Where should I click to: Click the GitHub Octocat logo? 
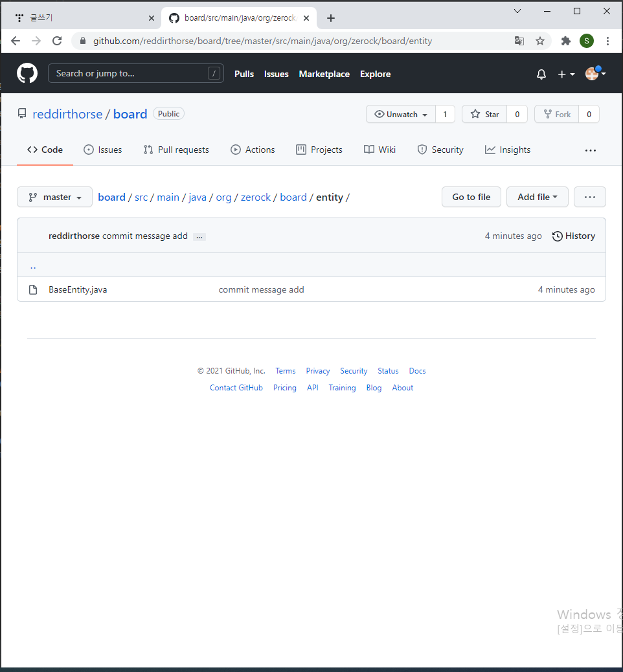click(27, 73)
